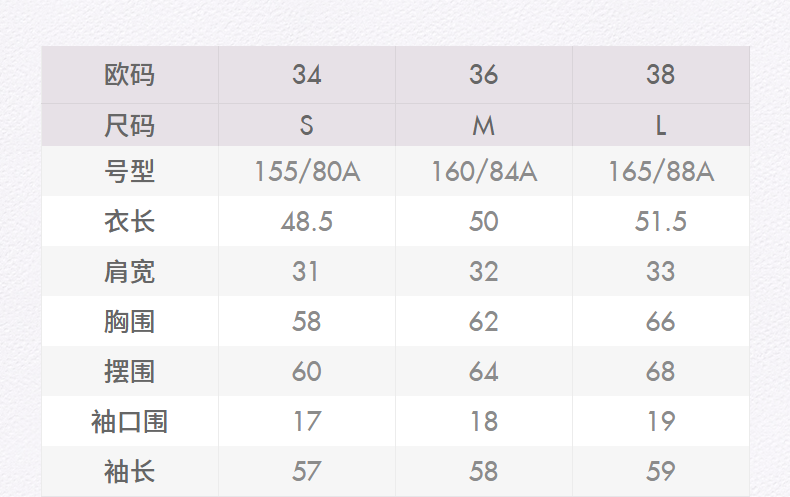The width and height of the screenshot is (790, 497).
Task: Click the 51.5 garment length value
Action: (661, 221)
